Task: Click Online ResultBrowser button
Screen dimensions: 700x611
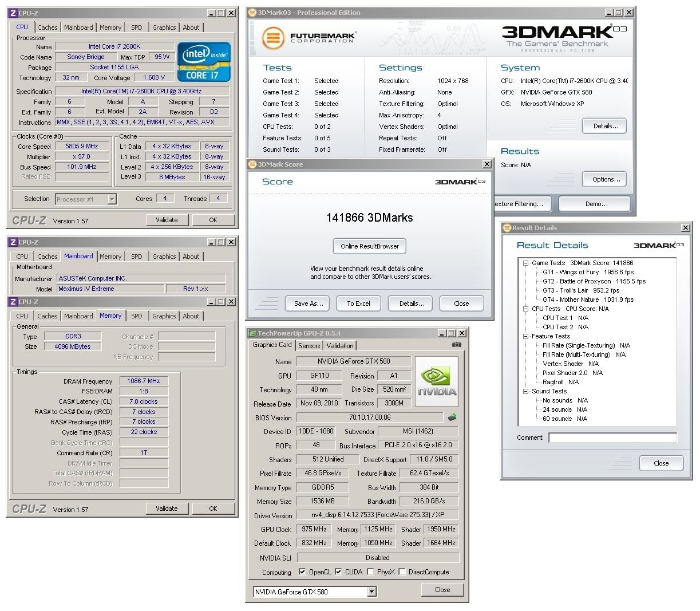Action: point(370,246)
